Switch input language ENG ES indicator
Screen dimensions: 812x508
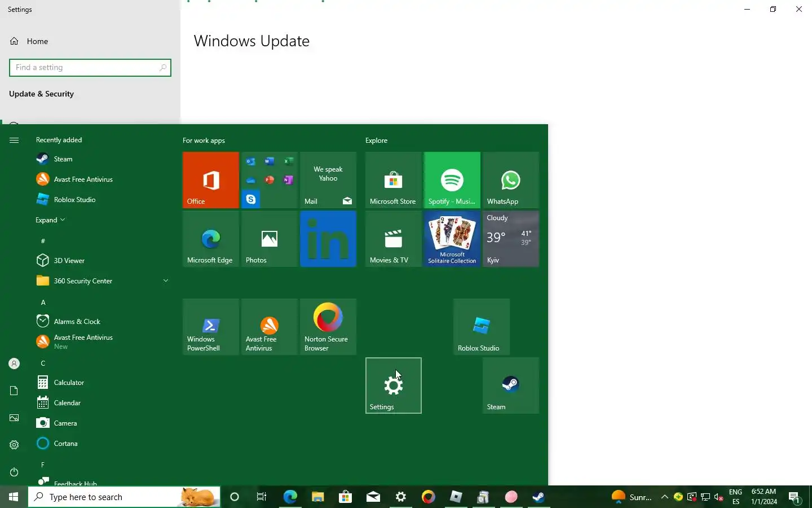pyautogui.click(x=735, y=497)
